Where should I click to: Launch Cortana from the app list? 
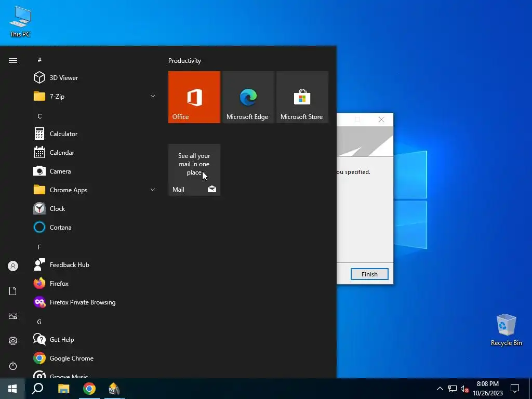[x=95, y=228]
